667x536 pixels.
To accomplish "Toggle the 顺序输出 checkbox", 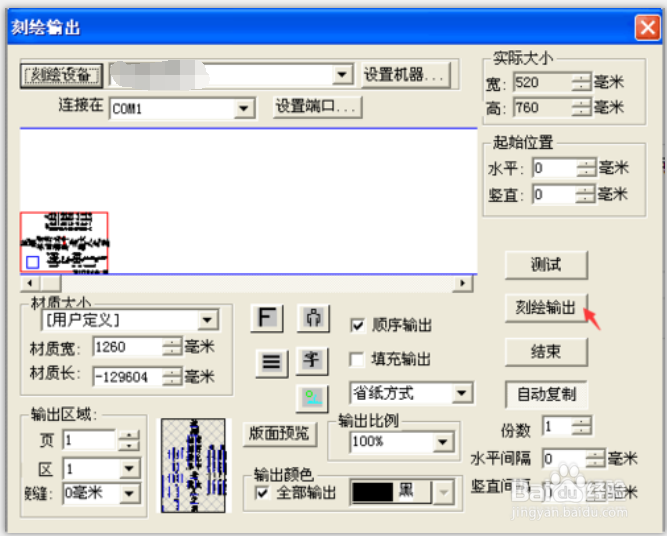I will tap(357, 326).
